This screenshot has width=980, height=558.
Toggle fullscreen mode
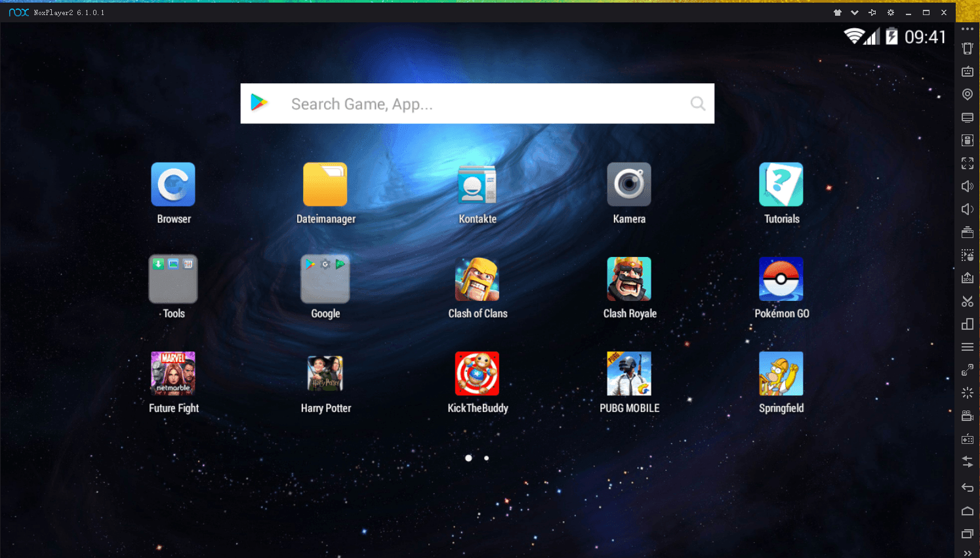pyautogui.click(x=968, y=163)
